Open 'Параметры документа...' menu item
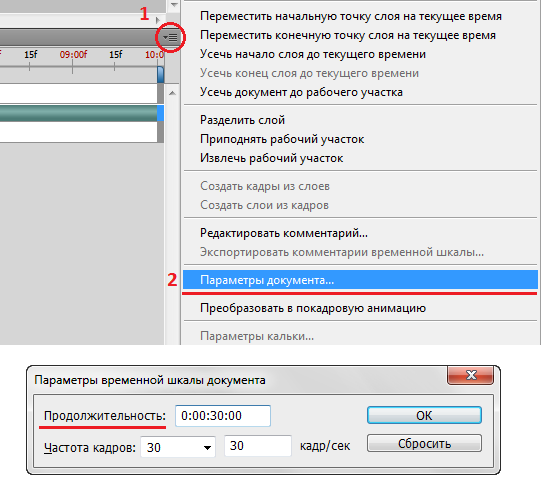This screenshot has width=541, height=488. point(360,280)
